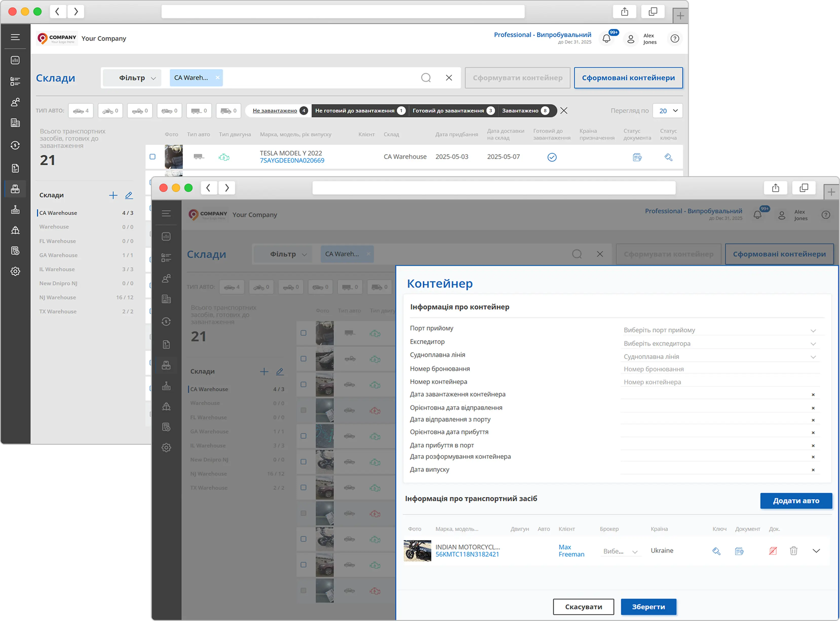Open clients icon in back window sidebar

click(15, 102)
